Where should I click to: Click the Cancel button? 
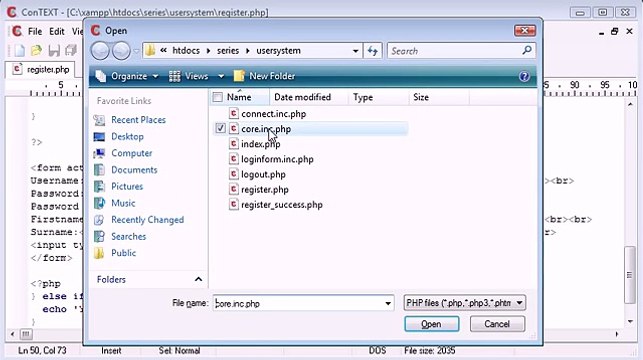click(497, 324)
